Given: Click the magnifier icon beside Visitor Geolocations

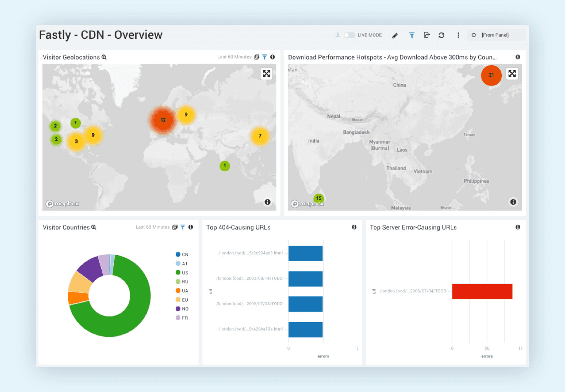Looking at the screenshot, I should coord(104,57).
